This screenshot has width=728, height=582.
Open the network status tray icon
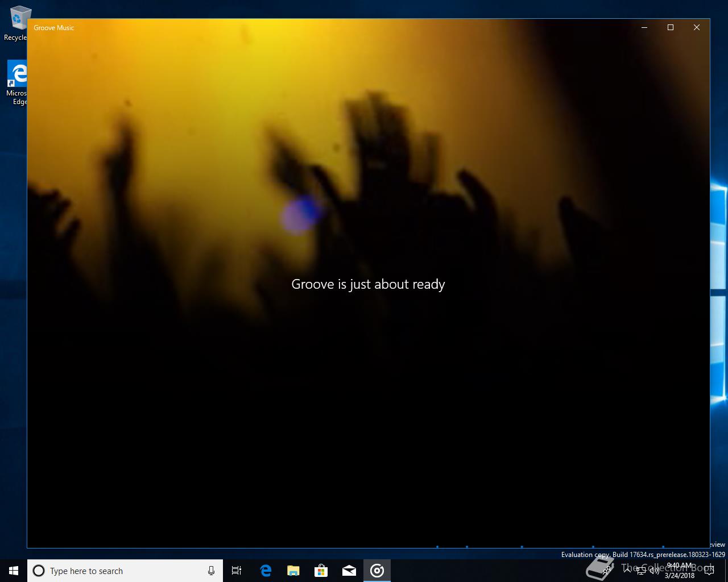(x=642, y=570)
